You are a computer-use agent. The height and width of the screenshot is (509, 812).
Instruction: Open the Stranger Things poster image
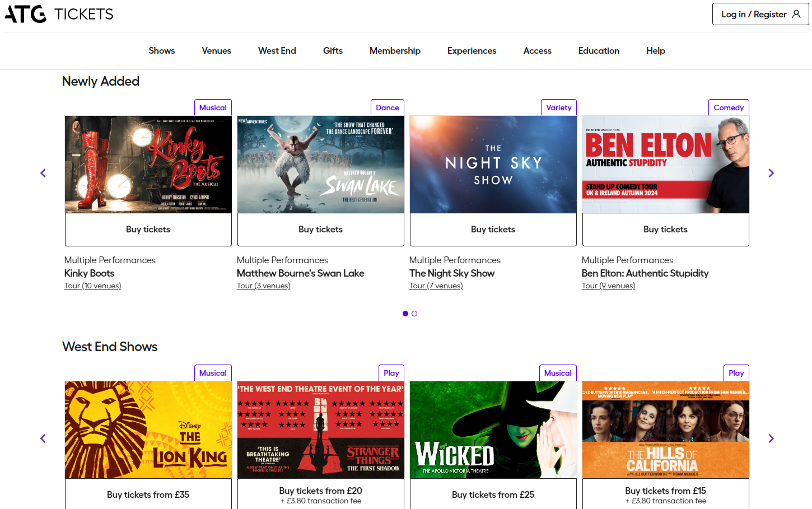tap(321, 430)
